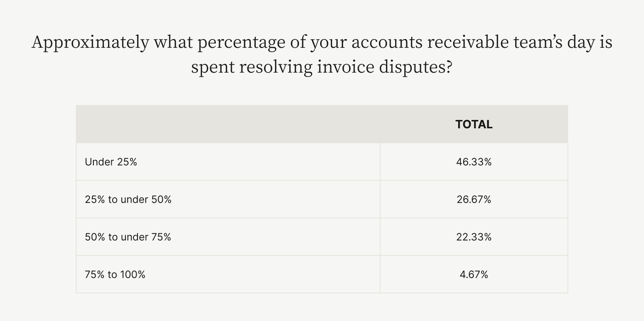Click the survey question heading text
Viewport: 644px width, 321px height.
coord(322,55)
